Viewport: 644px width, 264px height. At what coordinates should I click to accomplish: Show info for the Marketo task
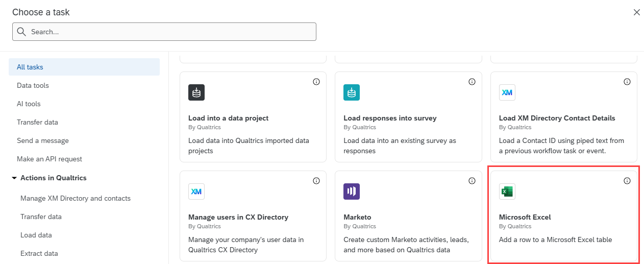[472, 181]
